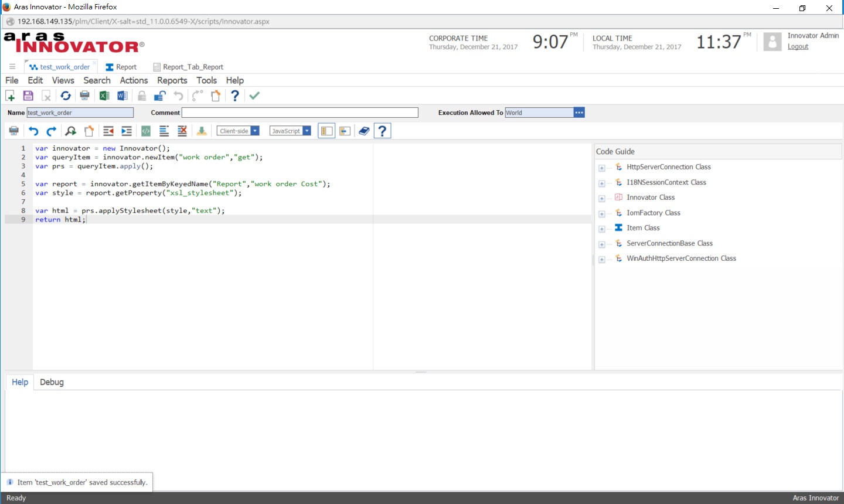Open Help question mark in main toolbar
This screenshot has height=504, width=844.
click(235, 96)
